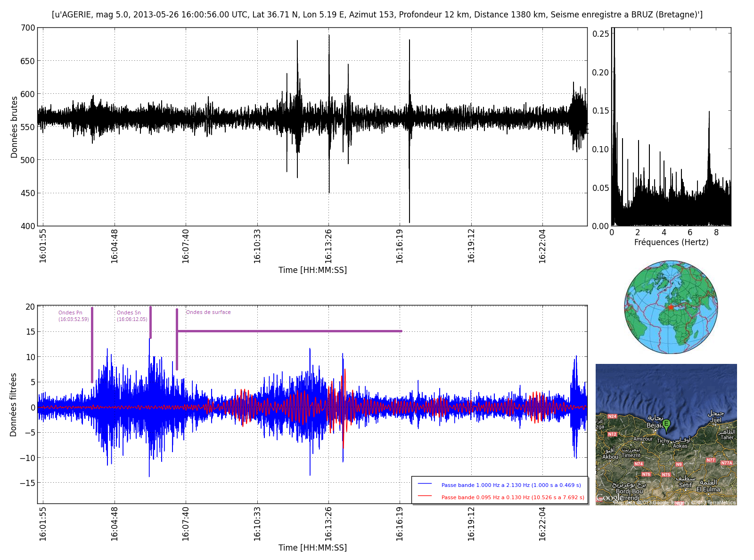Image resolution: width=754 pixels, height=560 pixels.
Task: Click the horizontal purple surface wave bar
Action: pyautogui.click(x=289, y=331)
